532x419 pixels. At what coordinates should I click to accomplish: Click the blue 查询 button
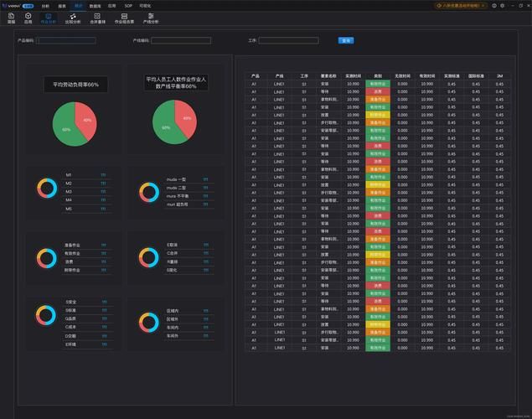coord(345,40)
